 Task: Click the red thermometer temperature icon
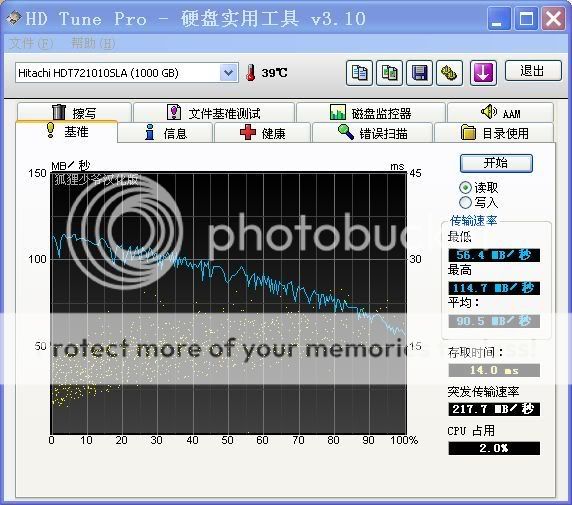251,73
